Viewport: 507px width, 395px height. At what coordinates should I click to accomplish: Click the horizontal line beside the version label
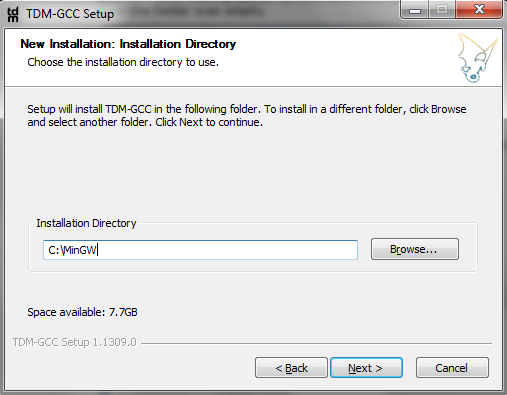coord(316,343)
